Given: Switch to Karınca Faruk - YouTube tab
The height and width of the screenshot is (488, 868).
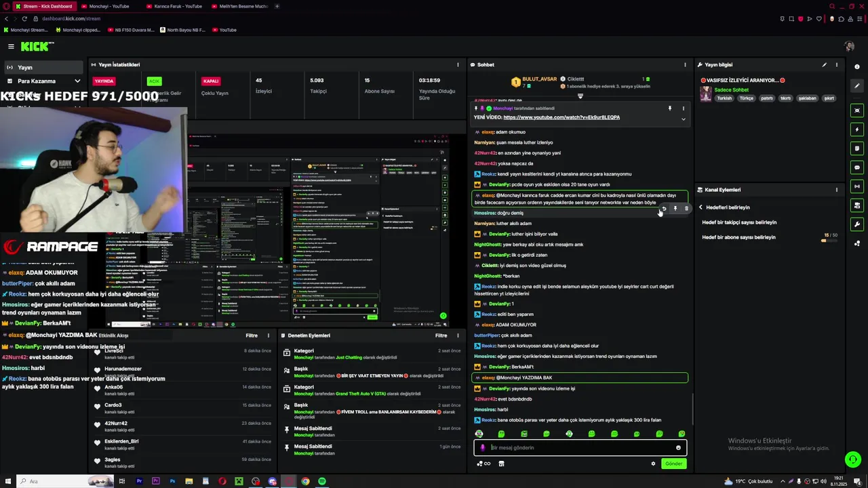Looking at the screenshot, I should [x=174, y=6].
